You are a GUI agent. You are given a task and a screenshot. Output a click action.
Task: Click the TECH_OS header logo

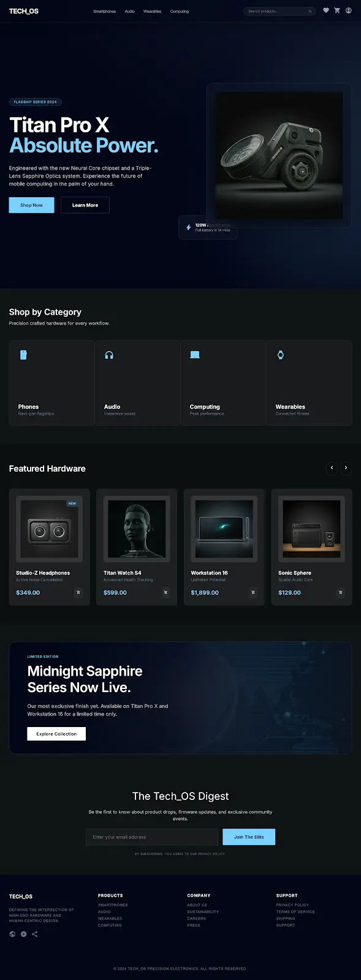click(x=24, y=11)
